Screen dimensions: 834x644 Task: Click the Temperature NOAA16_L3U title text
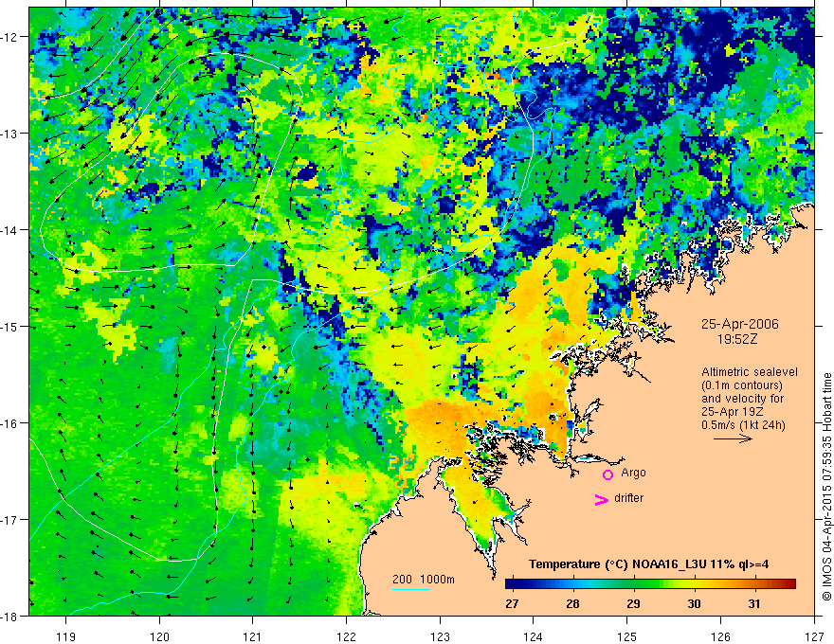coord(649,564)
